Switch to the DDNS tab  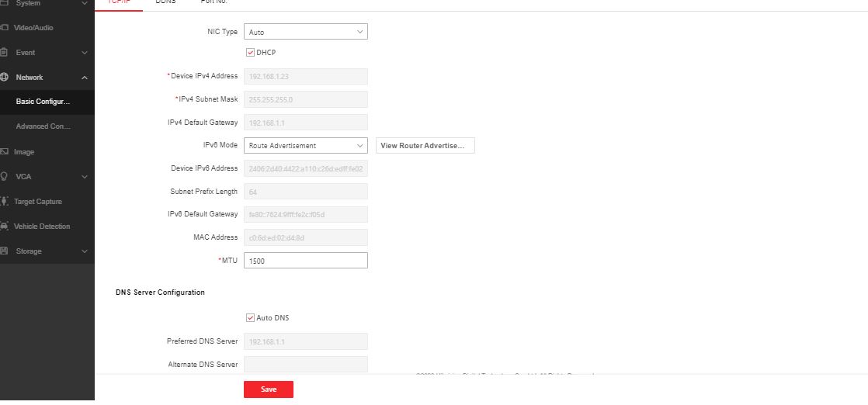click(165, 2)
